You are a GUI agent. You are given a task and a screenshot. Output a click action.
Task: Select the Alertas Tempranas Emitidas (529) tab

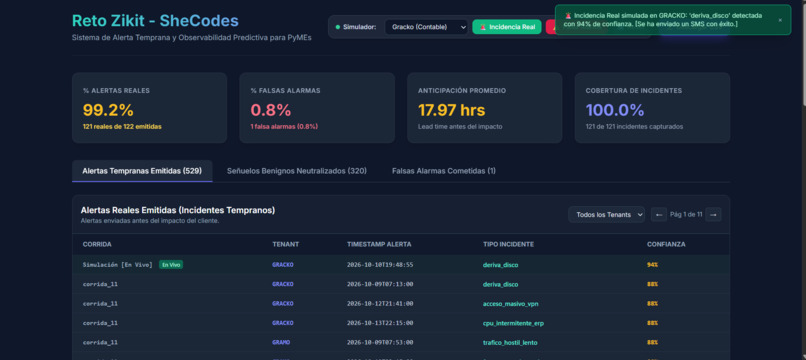[x=142, y=171]
